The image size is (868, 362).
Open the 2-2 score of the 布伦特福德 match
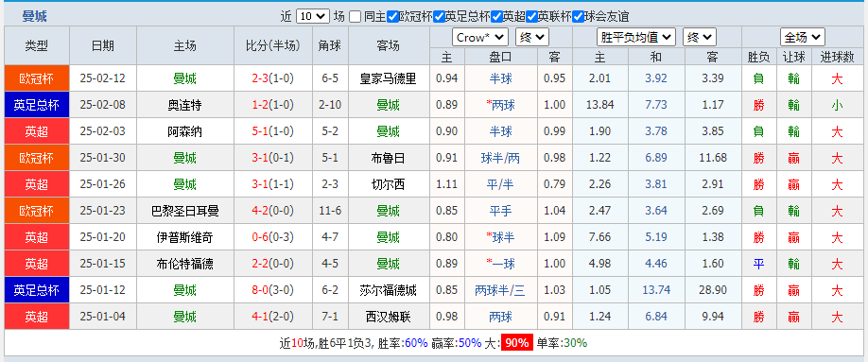click(x=260, y=264)
